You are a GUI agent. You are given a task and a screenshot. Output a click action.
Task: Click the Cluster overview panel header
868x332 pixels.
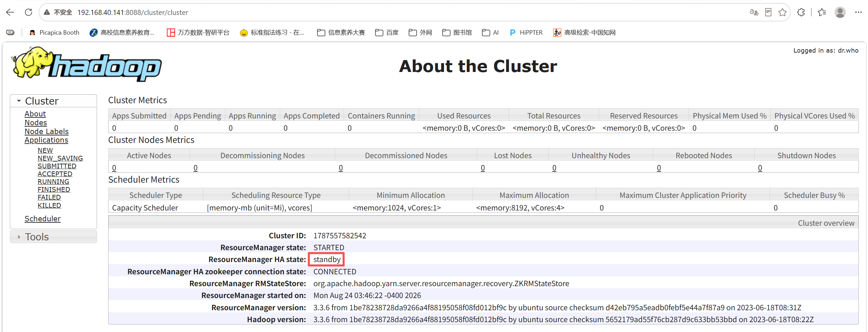[x=483, y=223]
